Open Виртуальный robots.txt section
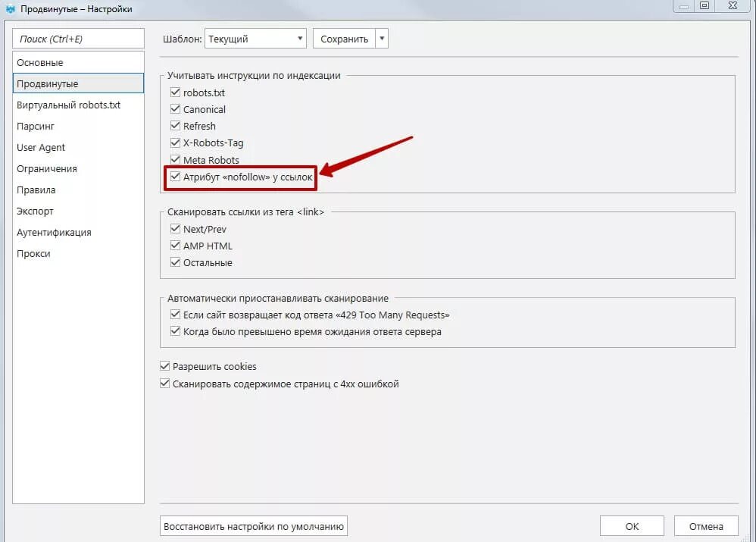Viewport: 756px width, 542px height. (78, 105)
